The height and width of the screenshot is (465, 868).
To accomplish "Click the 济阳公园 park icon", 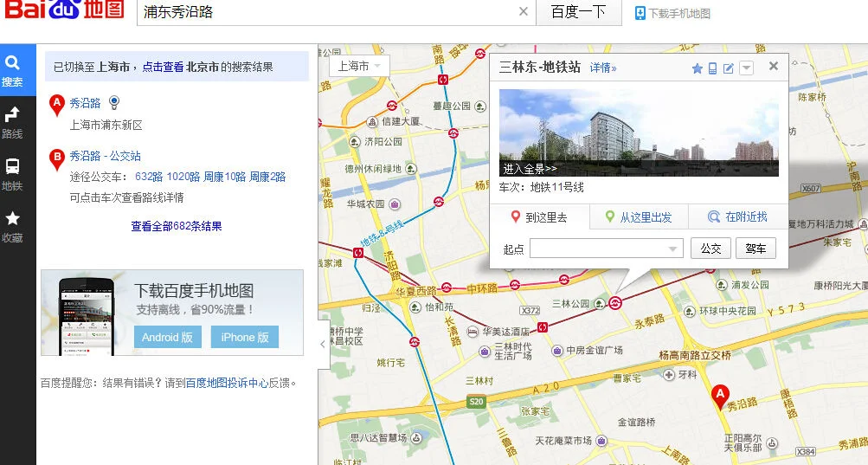I will pyautogui.click(x=355, y=142).
